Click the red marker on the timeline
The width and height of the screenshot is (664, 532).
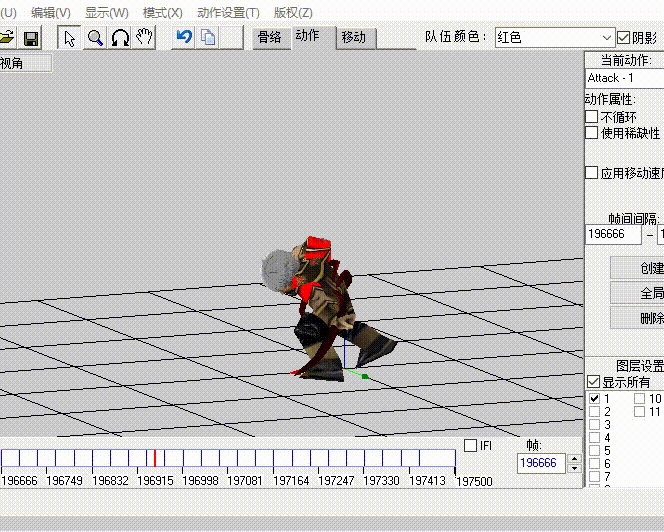pos(155,458)
